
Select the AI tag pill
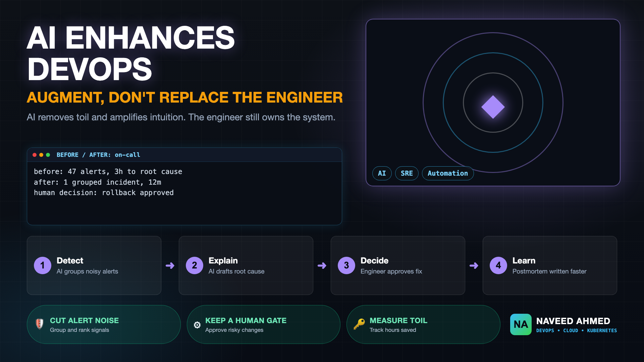click(382, 173)
